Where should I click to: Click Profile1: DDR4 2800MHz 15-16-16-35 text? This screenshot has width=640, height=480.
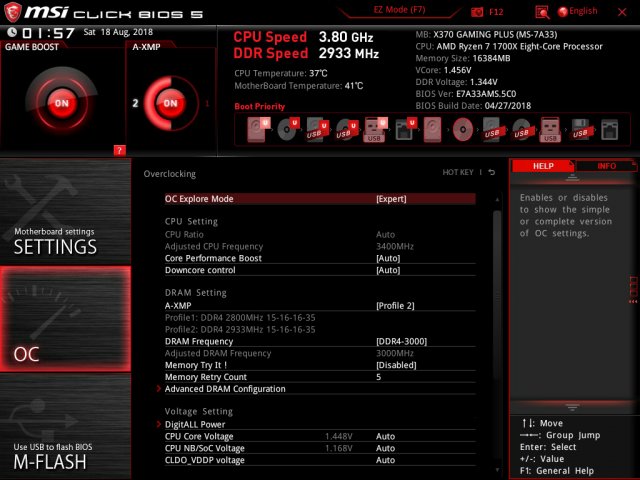(x=240, y=318)
